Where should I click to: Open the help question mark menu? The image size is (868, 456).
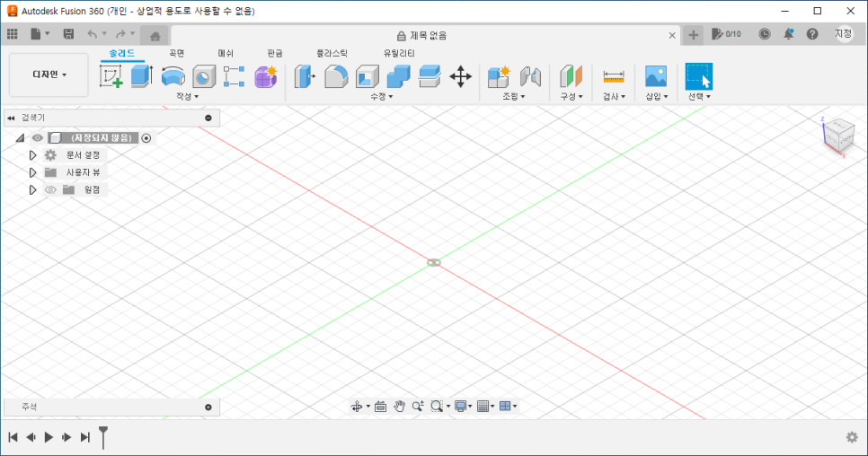(x=812, y=34)
